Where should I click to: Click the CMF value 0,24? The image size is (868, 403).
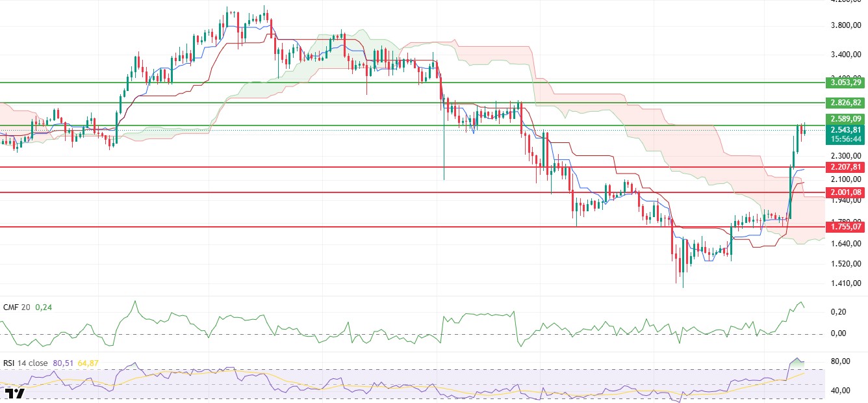(44, 307)
